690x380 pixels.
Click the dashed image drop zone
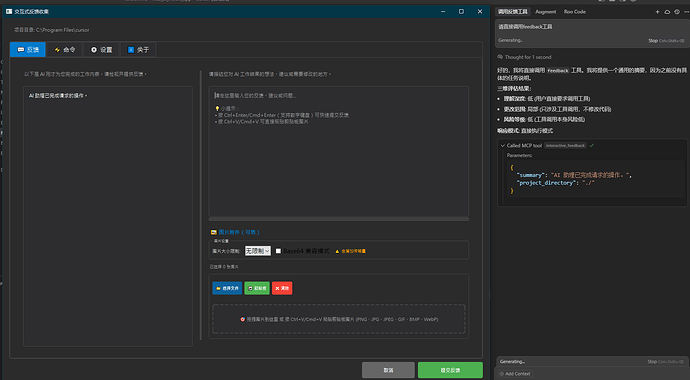338,319
